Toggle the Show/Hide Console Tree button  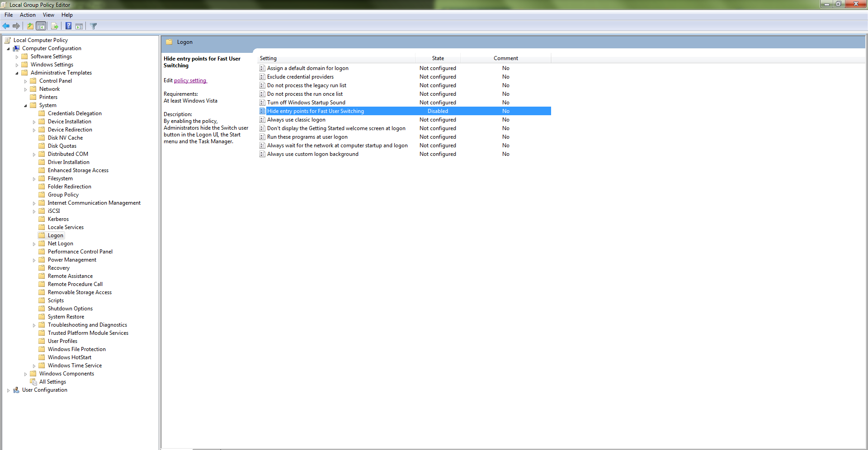pyautogui.click(x=41, y=26)
